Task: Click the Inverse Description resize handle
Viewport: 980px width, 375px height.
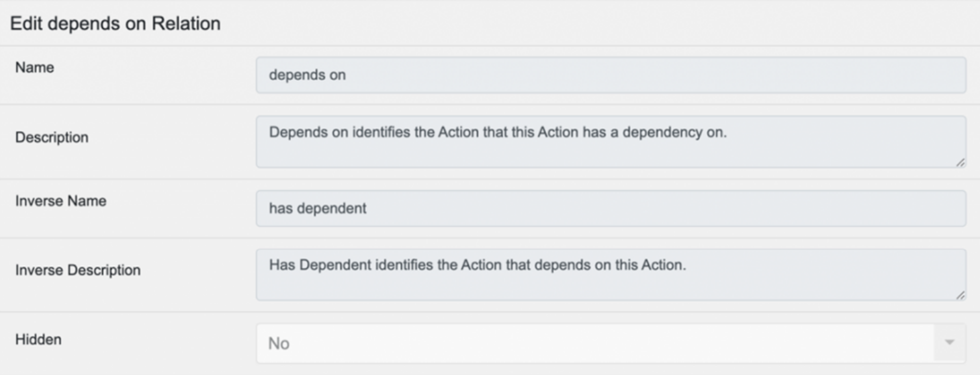Action: pos(961,295)
